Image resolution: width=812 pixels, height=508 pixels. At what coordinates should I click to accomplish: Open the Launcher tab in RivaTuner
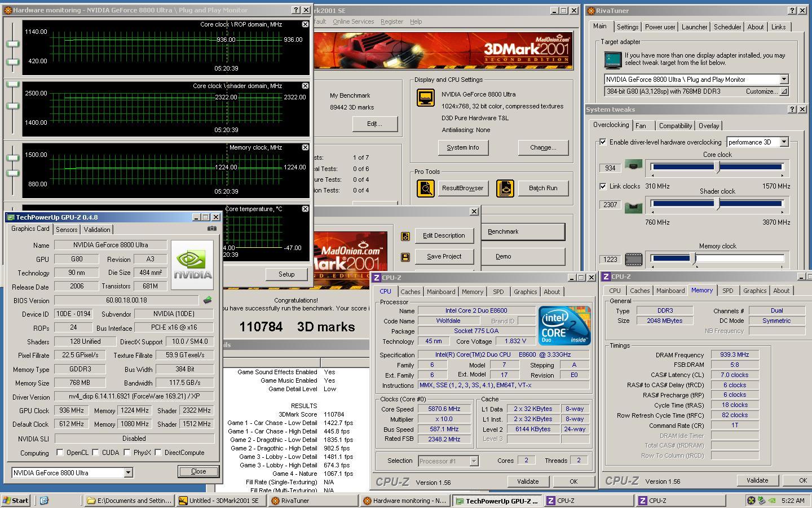694,27
